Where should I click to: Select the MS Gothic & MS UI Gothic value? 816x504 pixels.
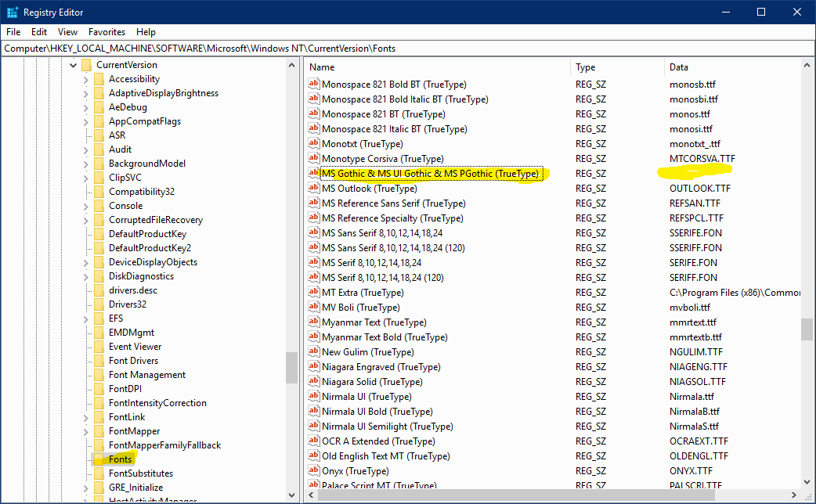tap(431, 173)
